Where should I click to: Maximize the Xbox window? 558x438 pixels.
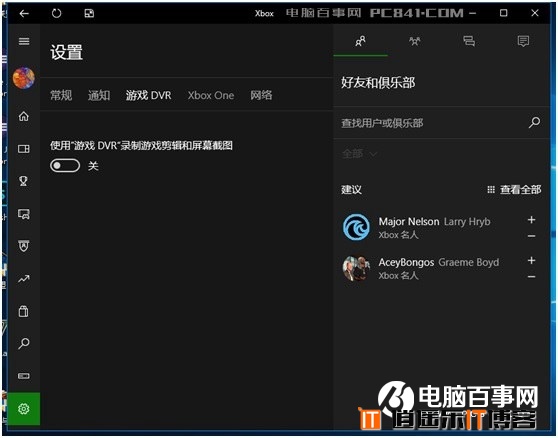pos(503,13)
